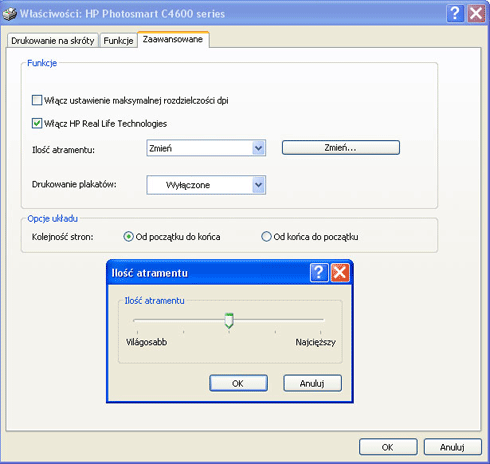
Task: Enable maksymalnej rozdzielczości dpi checkbox
Action: (x=37, y=100)
